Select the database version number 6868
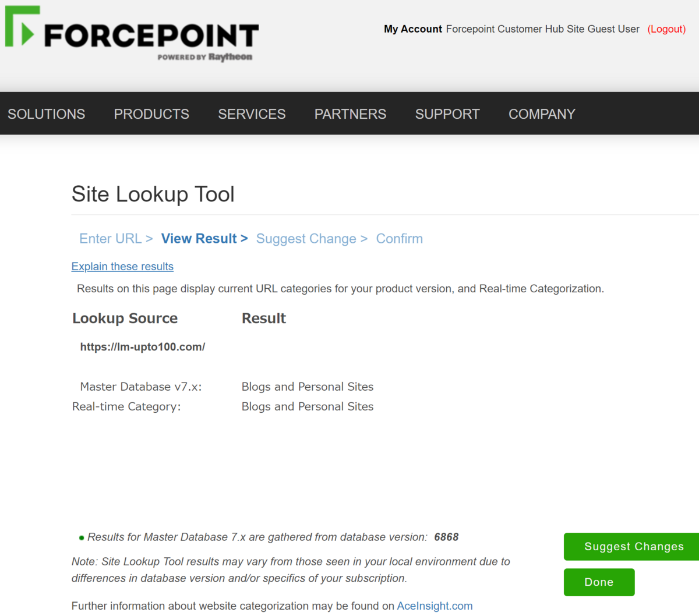This screenshot has height=616, width=699. click(446, 537)
